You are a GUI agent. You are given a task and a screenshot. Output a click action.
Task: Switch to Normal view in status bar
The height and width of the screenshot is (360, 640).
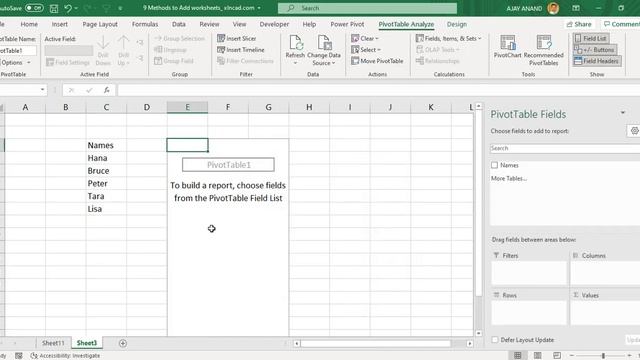click(518, 356)
